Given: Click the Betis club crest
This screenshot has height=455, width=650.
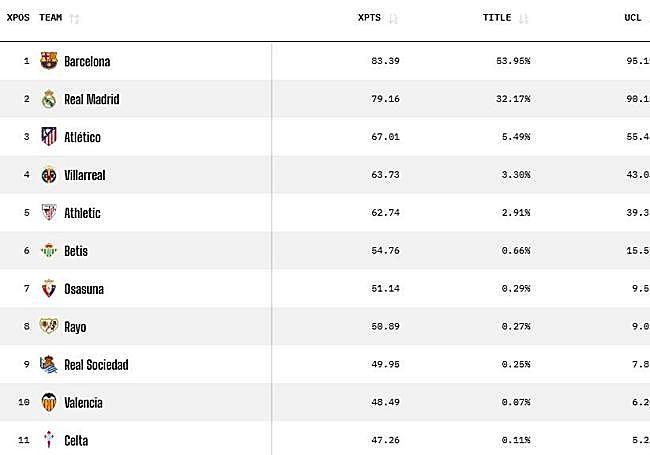Looking at the screenshot, I should [49, 251].
